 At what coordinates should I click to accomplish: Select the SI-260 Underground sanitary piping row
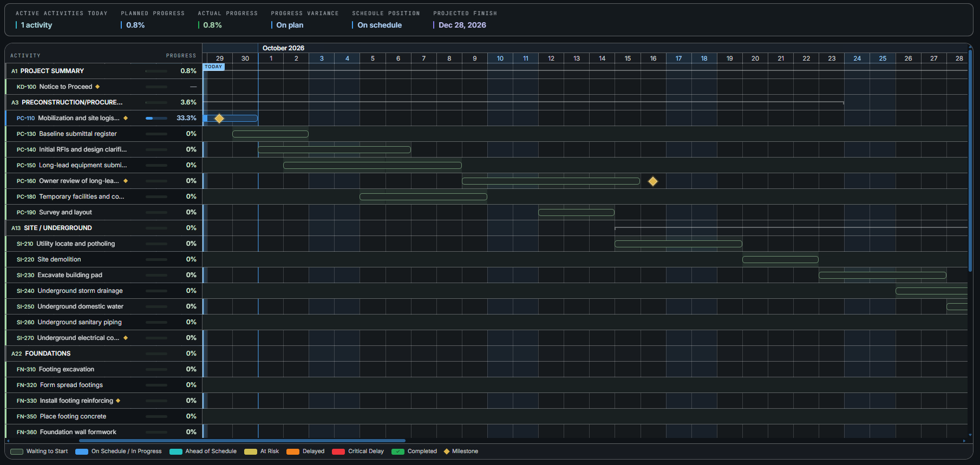(x=103, y=322)
